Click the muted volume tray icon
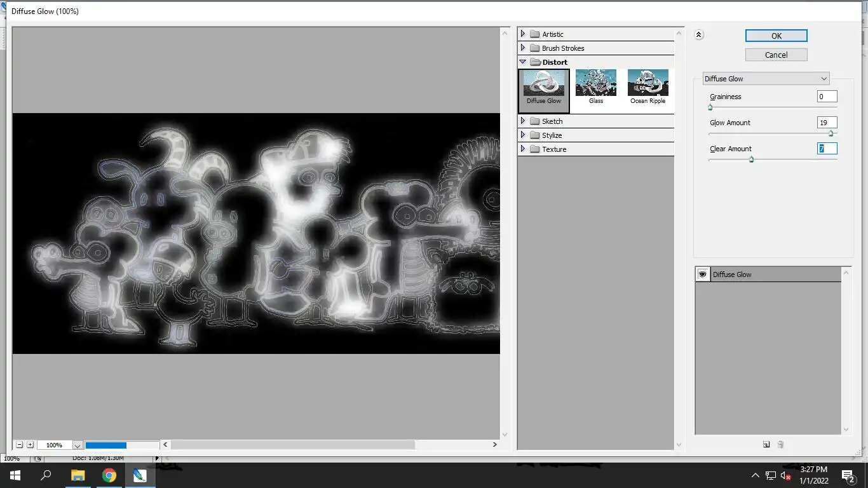Image resolution: width=868 pixels, height=488 pixels. coord(786,475)
